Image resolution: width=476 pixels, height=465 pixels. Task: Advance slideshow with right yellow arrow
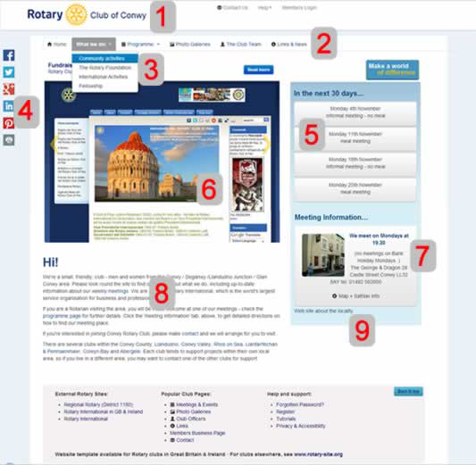click(x=267, y=144)
